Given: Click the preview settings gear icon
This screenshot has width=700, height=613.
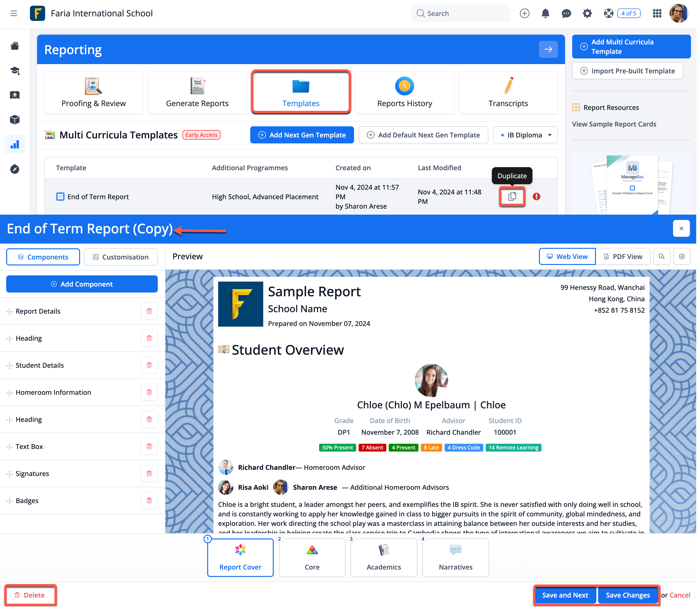Looking at the screenshot, I should tap(681, 257).
